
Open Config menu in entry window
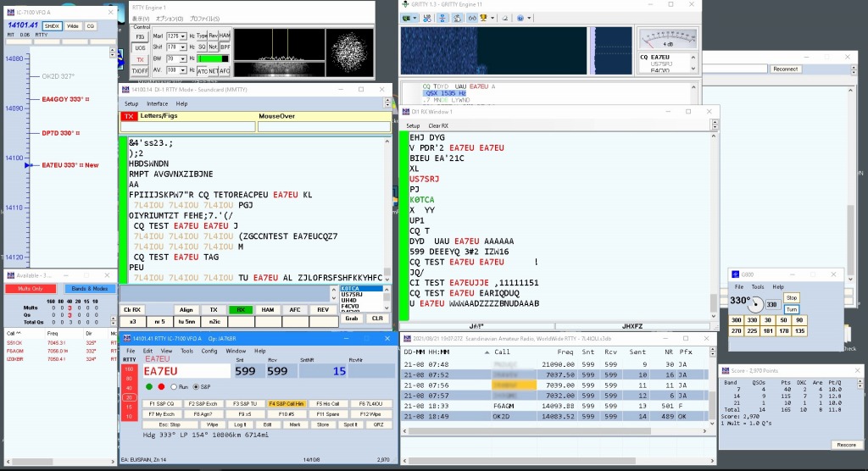coord(209,351)
